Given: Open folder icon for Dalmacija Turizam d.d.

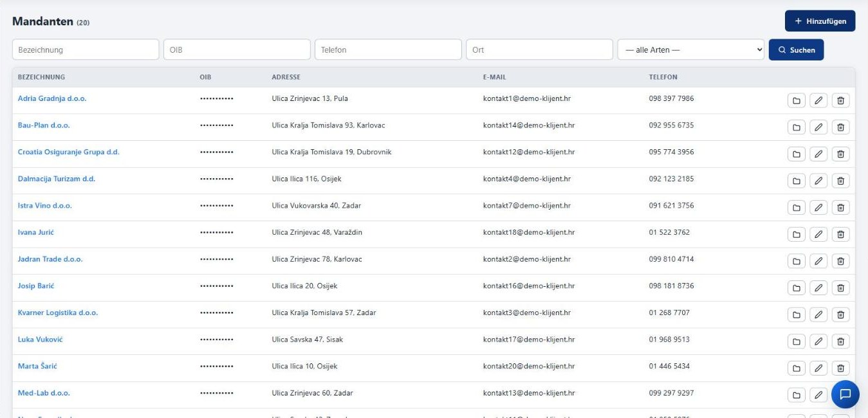Looking at the screenshot, I should 796,181.
